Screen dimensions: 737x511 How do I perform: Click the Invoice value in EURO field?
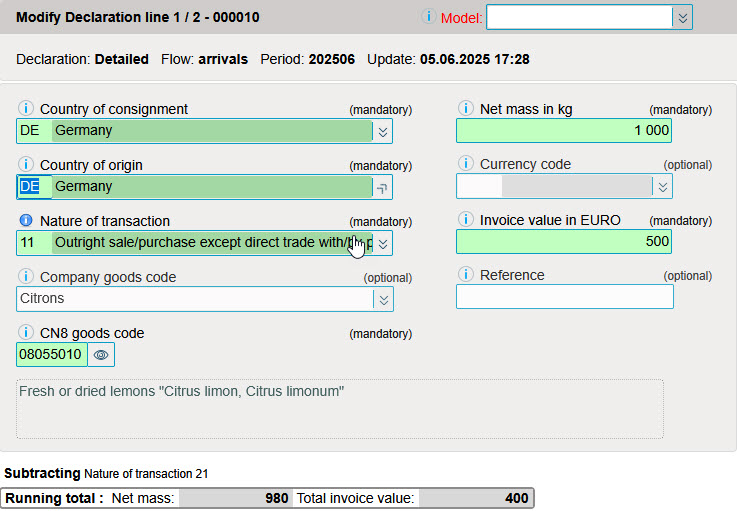click(564, 242)
